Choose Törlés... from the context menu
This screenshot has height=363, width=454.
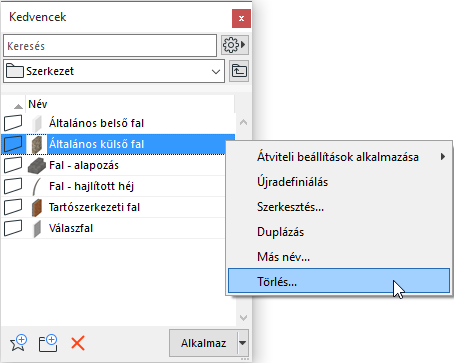point(339,281)
